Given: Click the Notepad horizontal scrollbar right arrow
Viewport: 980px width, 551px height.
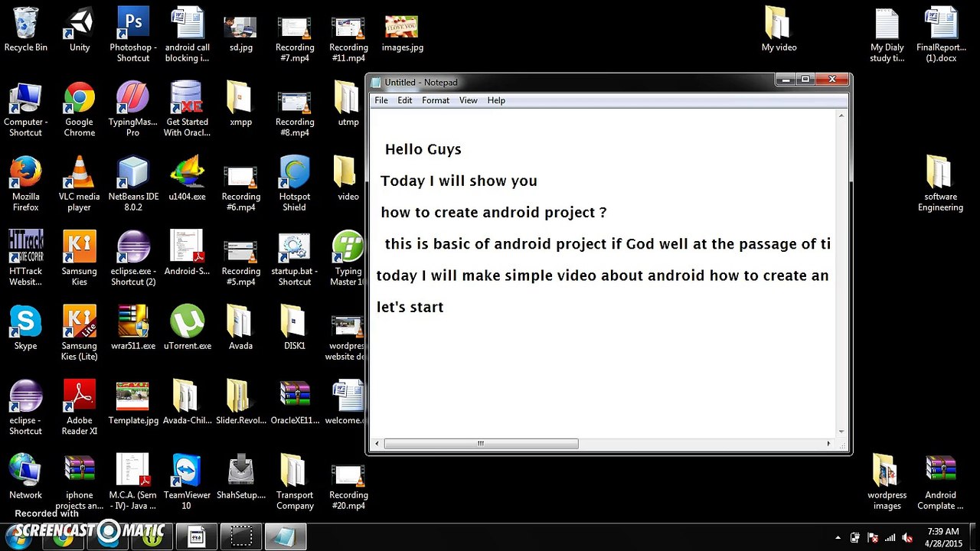Looking at the screenshot, I should pos(828,444).
